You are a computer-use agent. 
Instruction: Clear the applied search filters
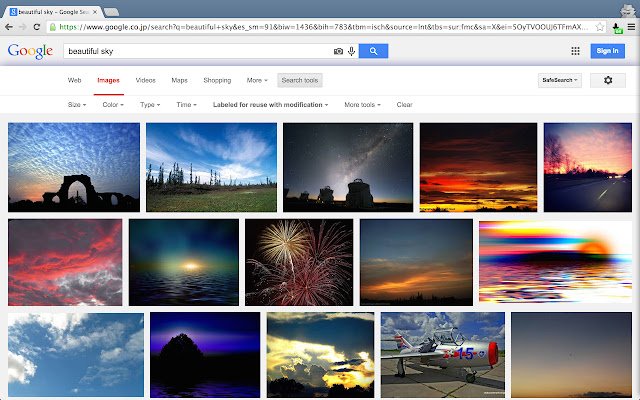404,104
